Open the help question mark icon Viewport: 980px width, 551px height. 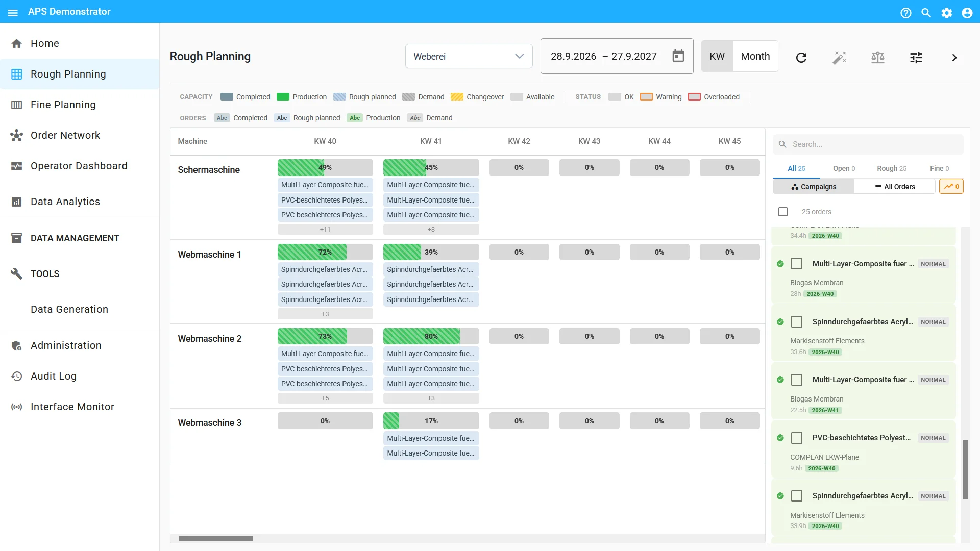pos(906,13)
